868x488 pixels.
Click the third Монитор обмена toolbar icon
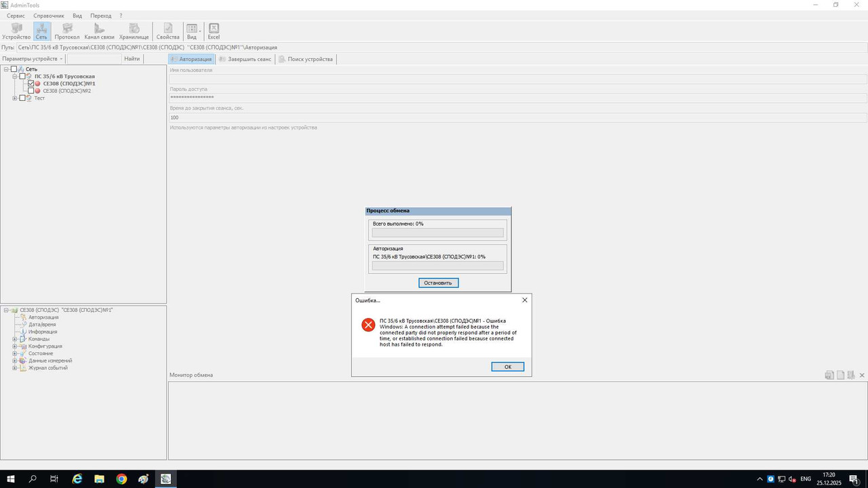850,375
